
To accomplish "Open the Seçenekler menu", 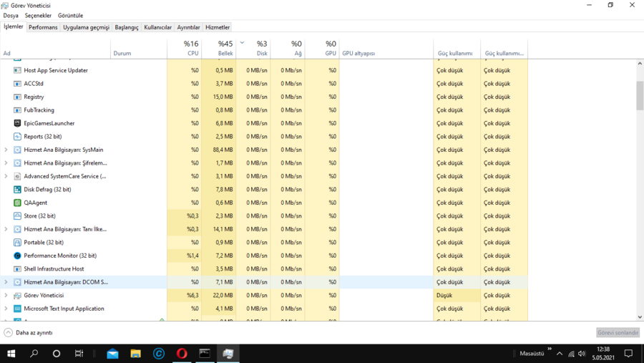I will [38, 15].
